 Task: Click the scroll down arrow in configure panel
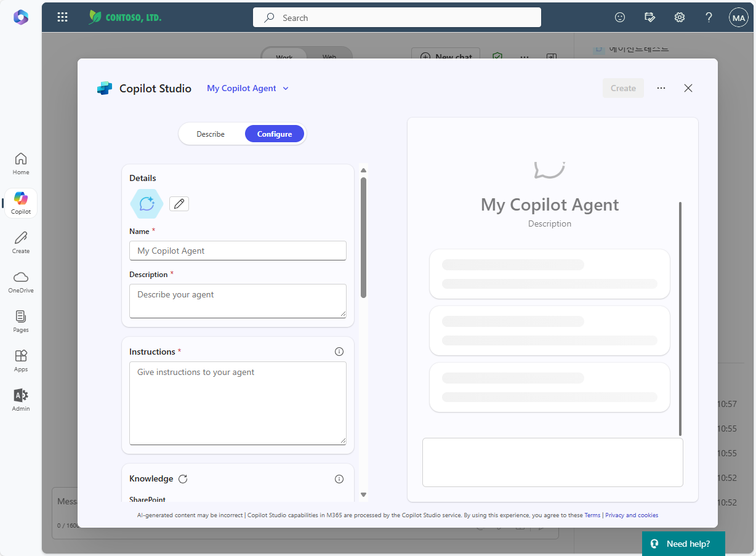pyautogui.click(x=363, y=494)
